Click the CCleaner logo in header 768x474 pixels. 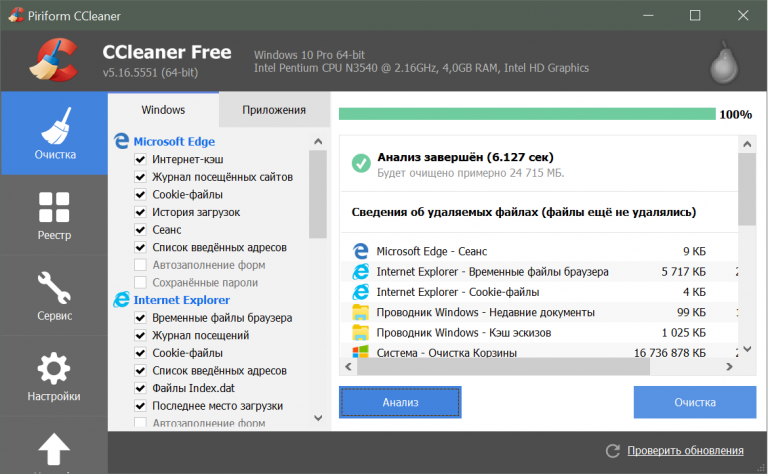[x=54, y=60]
